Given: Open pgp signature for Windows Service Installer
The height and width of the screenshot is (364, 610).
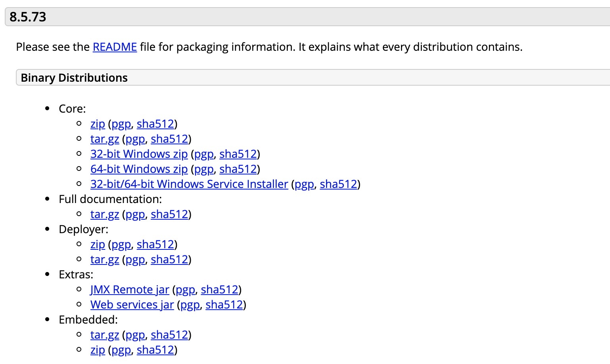Looking at the screenshot, I should click(x=304, y=184).
